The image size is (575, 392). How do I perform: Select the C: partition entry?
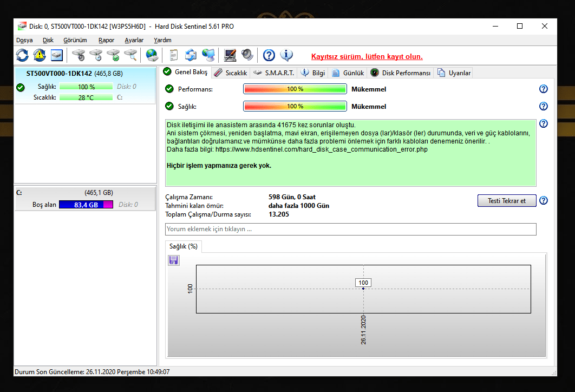tap(85, 199)
